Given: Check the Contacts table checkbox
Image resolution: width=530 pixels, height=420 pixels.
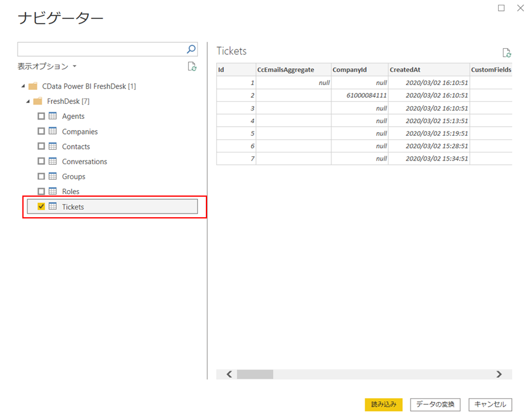Looking at the screenshot, I should [x=41, y=146].
